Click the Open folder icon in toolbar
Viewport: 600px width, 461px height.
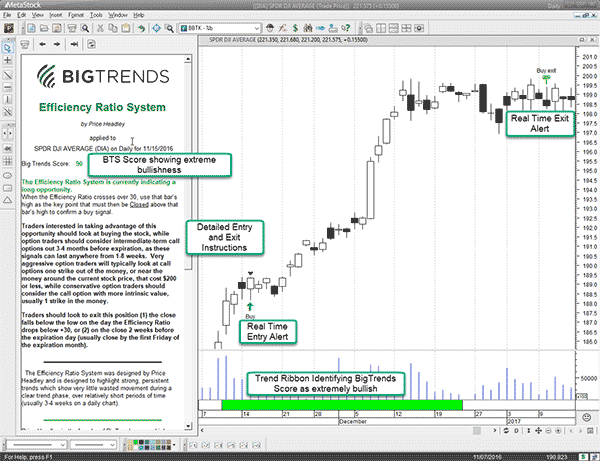(x=44, y=28)
